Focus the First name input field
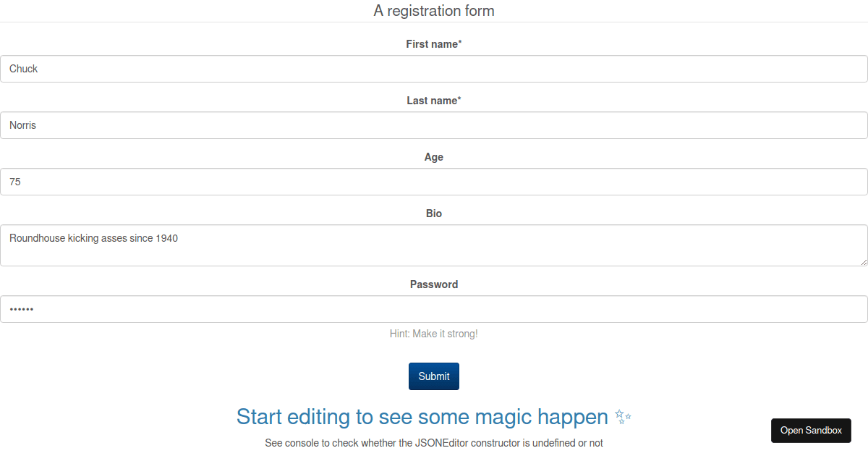The image size is (868, 456). (x=434, y=69)
